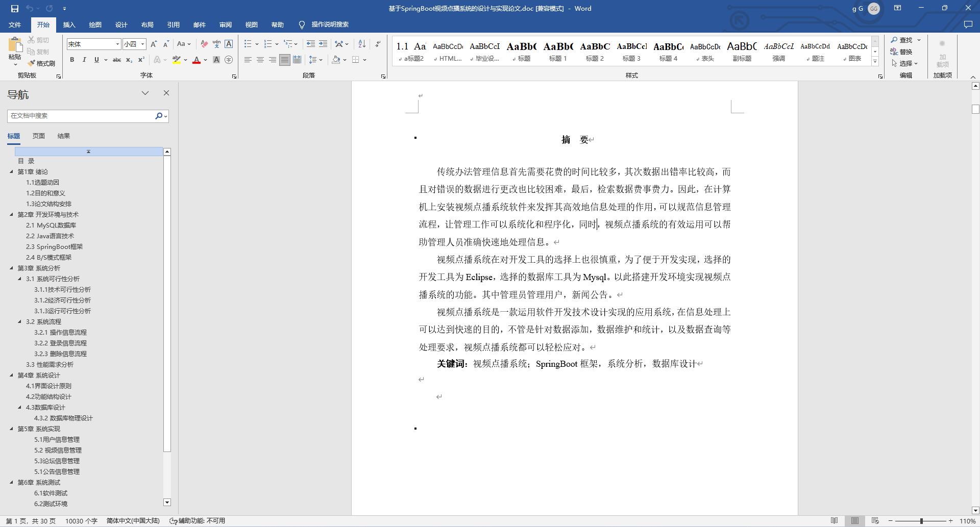980x527 pixels.
Task: Toggle print layout view in status bar
Action: point(854,521)
